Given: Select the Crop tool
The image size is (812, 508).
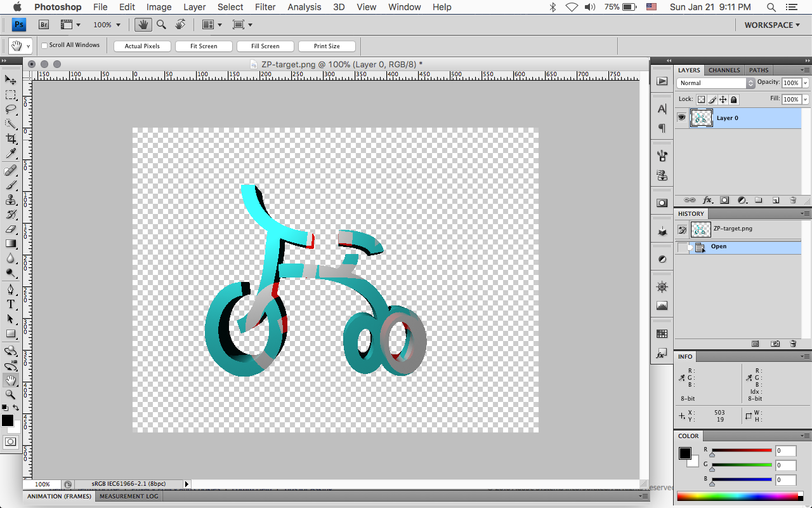Looking at the screenshot, I should pyautogui.click(x=11, y=138).
